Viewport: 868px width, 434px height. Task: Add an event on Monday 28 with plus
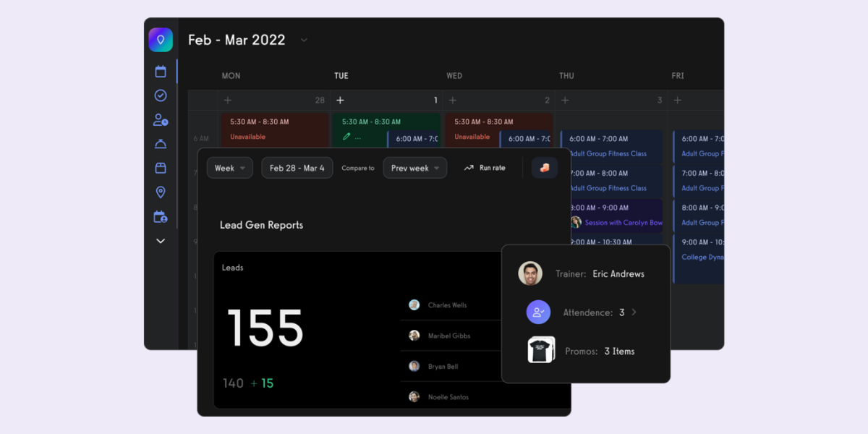coord(228,101)
